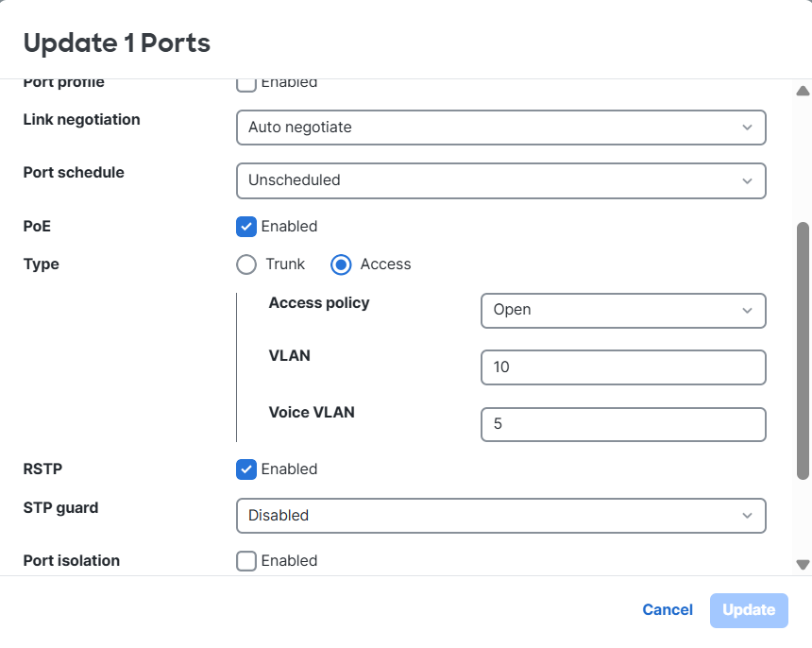This screenshot has width=812, height=648.
Task: Open the Access policy dropdown
Action: (x=623, y=310)
